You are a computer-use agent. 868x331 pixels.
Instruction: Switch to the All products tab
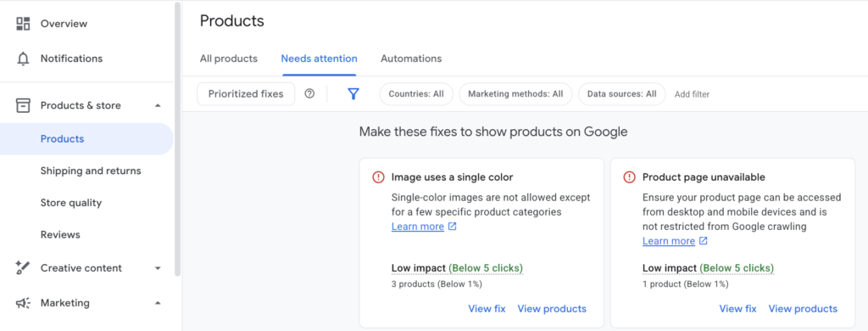(229, 59)
